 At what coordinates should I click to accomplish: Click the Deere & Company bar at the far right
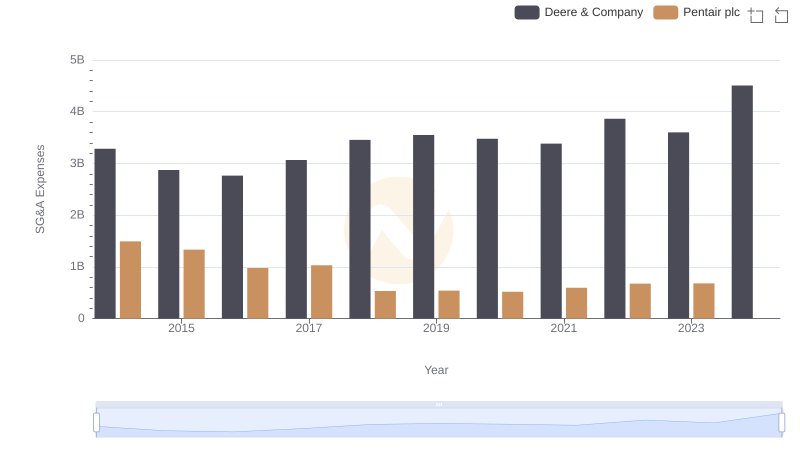(x=742, y=202)
